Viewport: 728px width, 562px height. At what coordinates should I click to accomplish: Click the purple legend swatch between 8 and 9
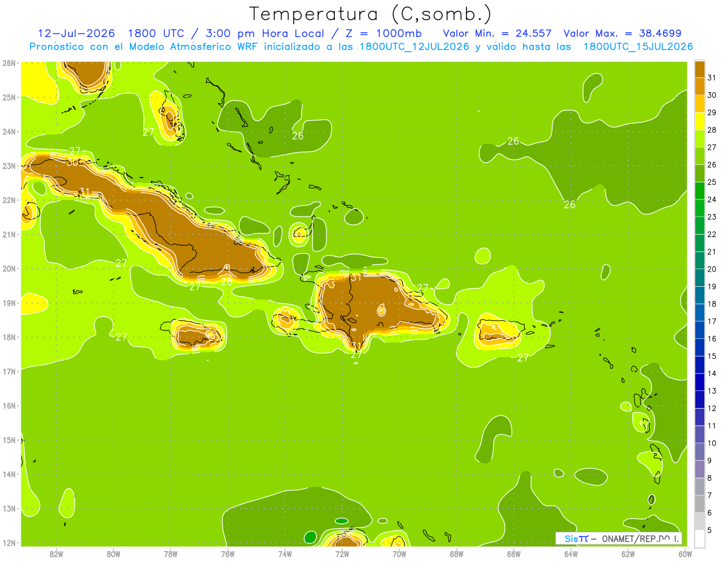699,469
